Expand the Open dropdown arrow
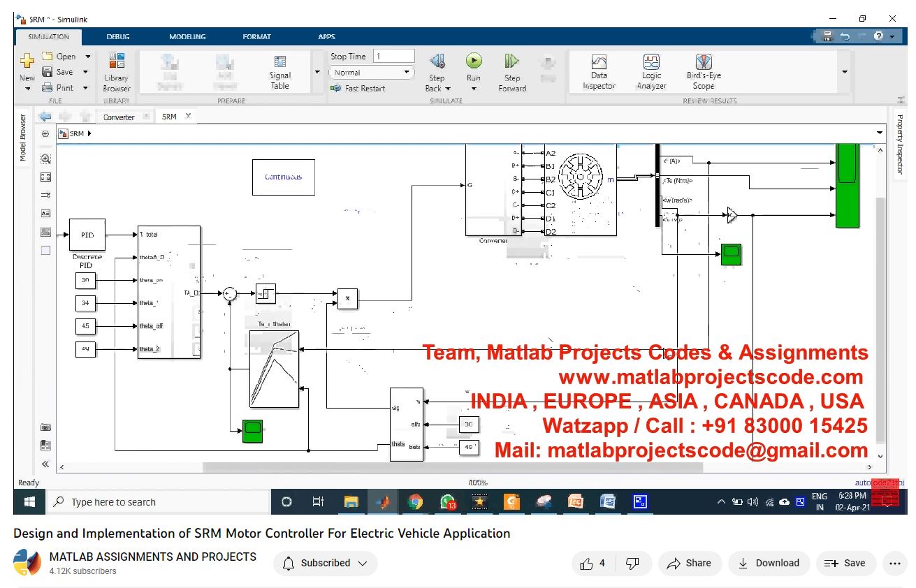This screenshot has height=588, width=916. point(88,57)
